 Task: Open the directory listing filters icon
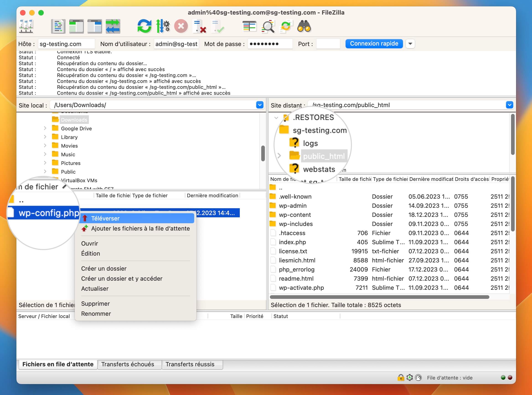point(249,26)
